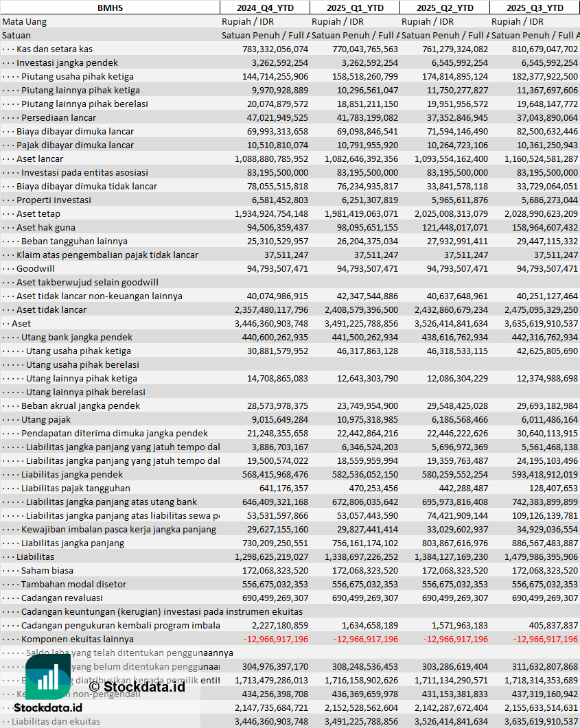Select the Cadangan revaluasi row label
Screen dimensions: 580x728
coord(62,598)
